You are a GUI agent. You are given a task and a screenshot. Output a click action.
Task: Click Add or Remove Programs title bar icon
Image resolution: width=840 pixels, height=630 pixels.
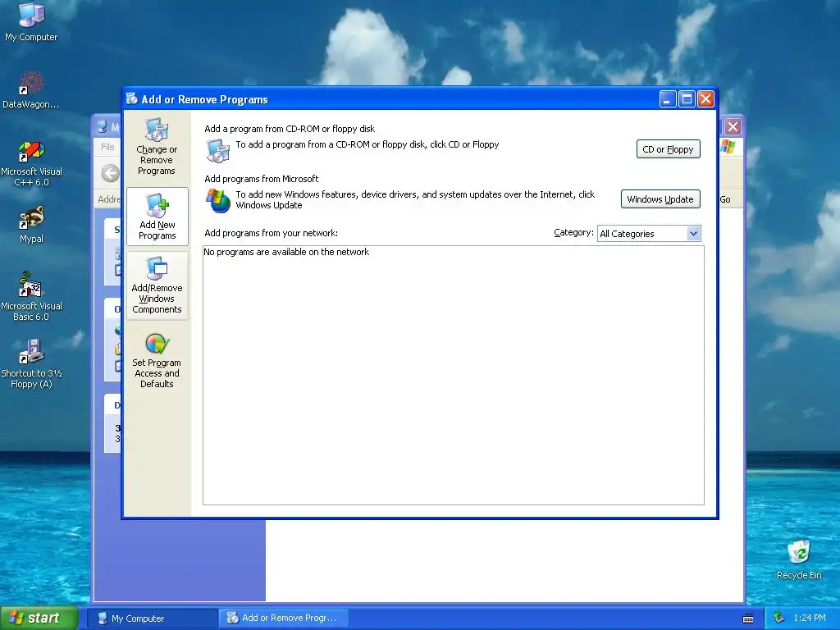point(132,98)
